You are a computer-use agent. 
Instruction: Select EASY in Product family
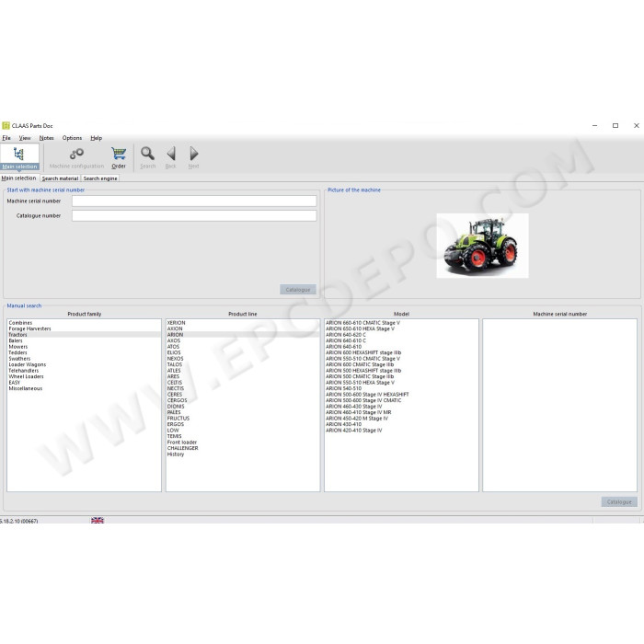84,383
